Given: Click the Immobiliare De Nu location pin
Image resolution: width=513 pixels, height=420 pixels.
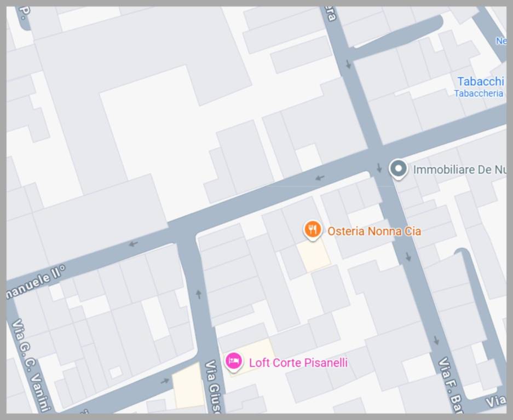Looking at the screenshot, I should tap(398, 170).
